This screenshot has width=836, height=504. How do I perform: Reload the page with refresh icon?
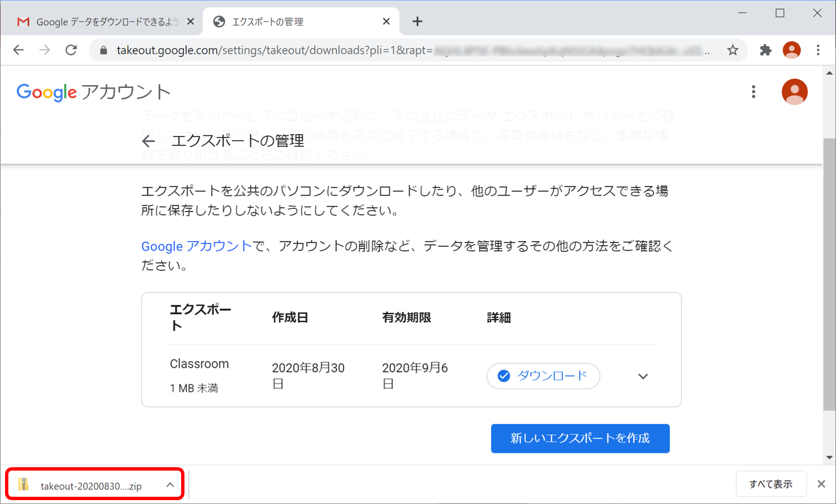71,50
